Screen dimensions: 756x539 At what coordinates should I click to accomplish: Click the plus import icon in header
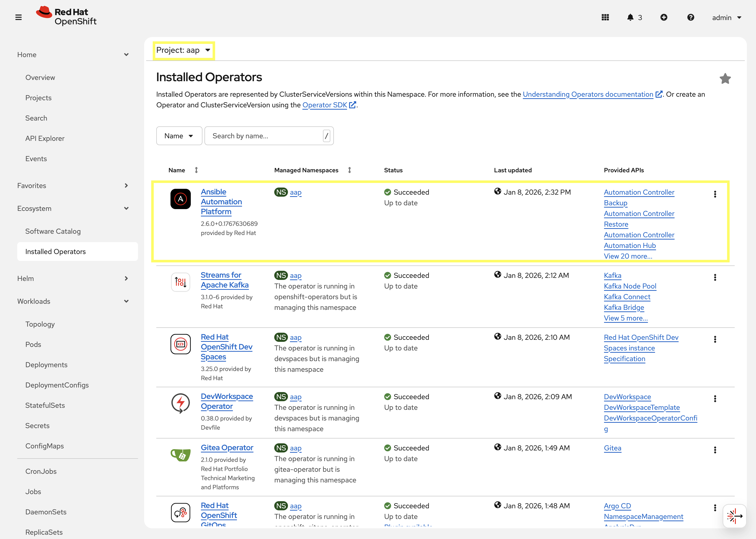(663, 17)
